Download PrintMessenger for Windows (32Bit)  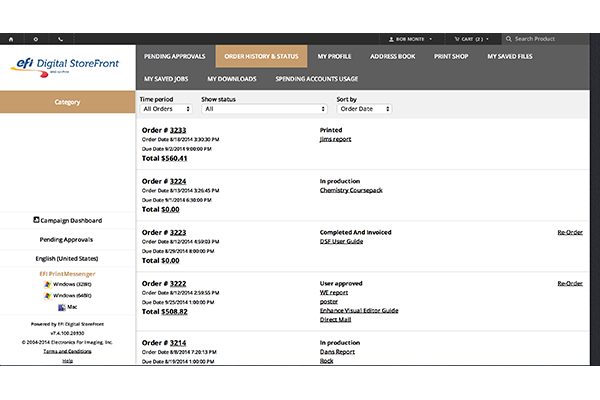(68, 284)
